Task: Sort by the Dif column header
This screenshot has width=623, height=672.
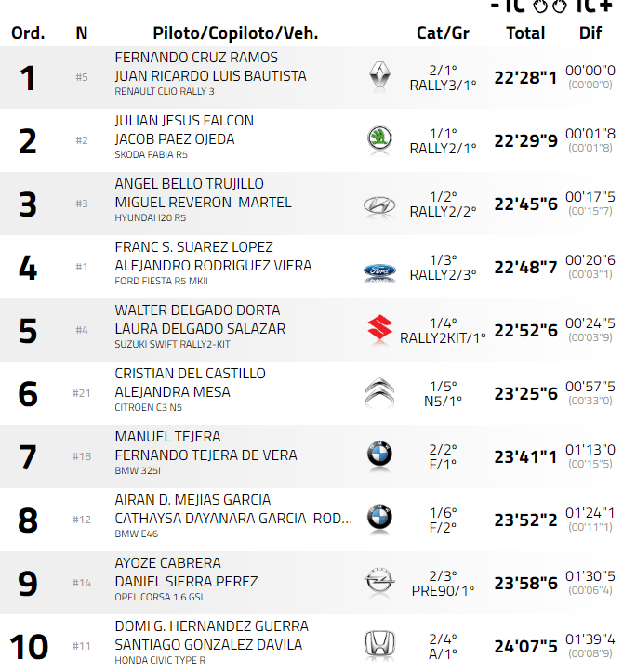Action: pos(590,33)
